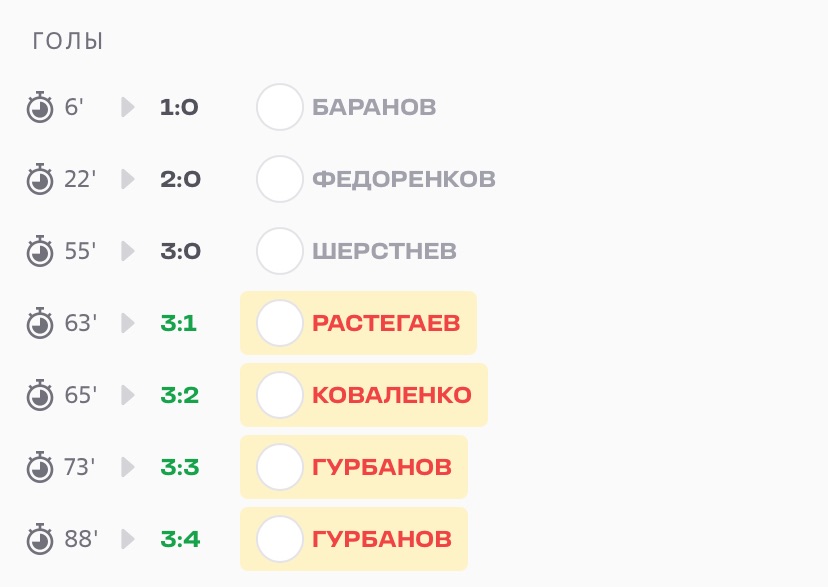Click the green 3:4 final score

(180, 540)
